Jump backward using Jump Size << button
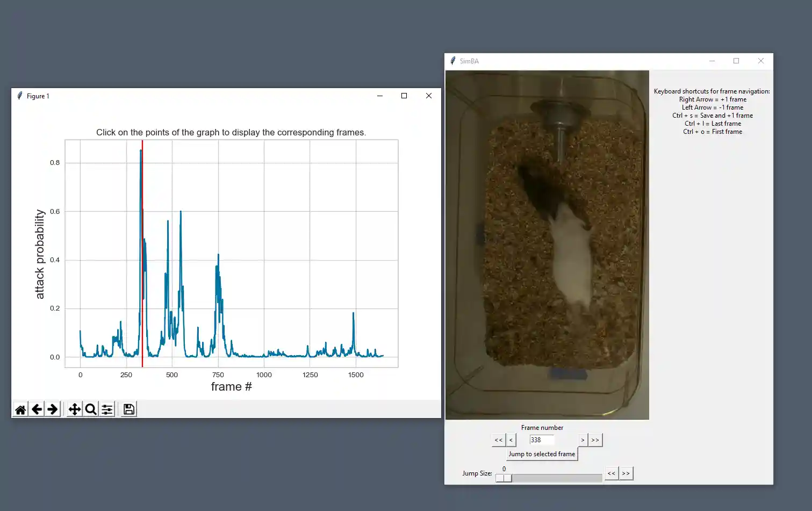This screenshot has height=511, width=812. click(x=611, y=473)
